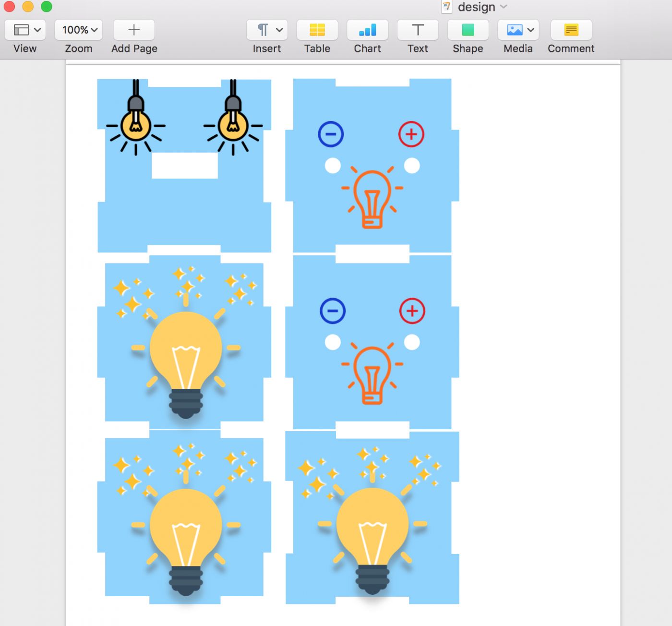Click the white rectangle in first design
The image size is (672, 626).
pyautogui.click(x=185, y=166)
